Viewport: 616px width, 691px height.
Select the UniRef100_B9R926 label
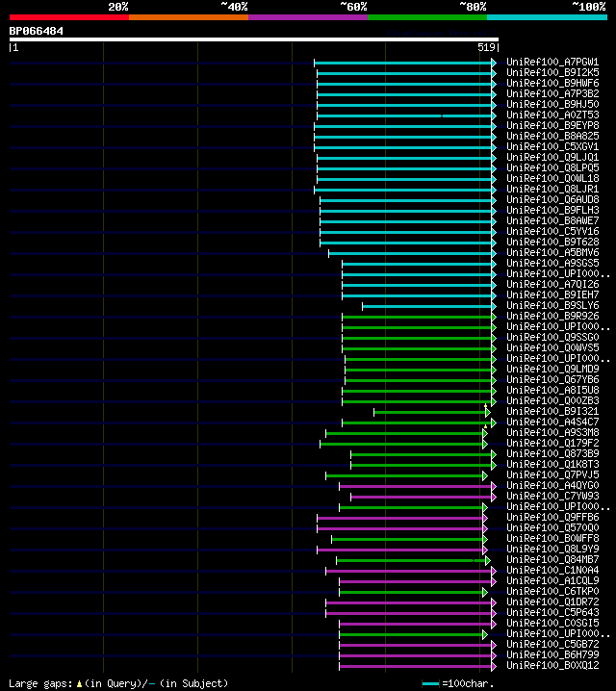pyautogui.click(x=552, y=316)
